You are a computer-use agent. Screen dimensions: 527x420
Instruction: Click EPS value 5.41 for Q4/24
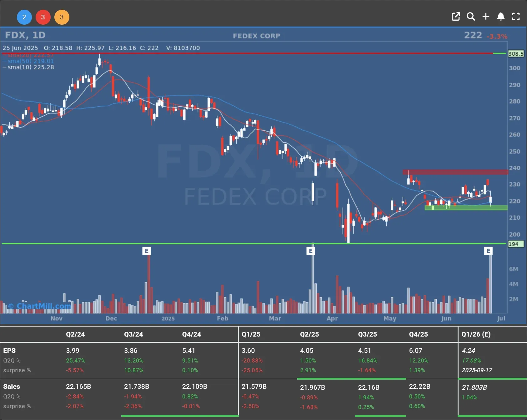tap(189, 351)
